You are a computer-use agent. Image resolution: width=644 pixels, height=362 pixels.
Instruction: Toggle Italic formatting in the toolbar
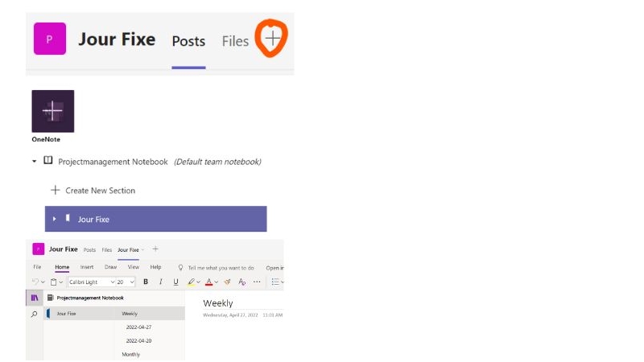tap(161, 282)
